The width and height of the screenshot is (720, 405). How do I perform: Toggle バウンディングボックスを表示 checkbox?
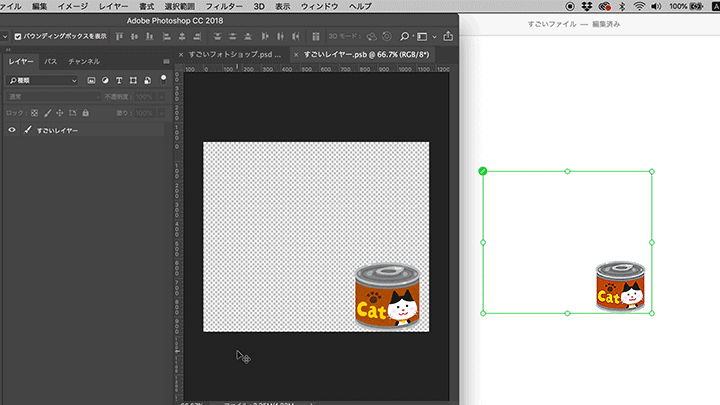(18, 36)
